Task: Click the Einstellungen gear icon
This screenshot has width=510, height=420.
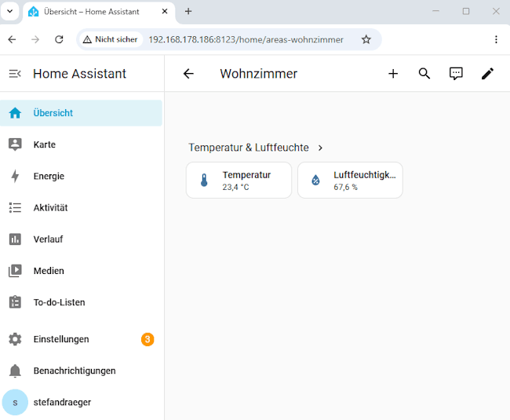Action: point(15,339)
